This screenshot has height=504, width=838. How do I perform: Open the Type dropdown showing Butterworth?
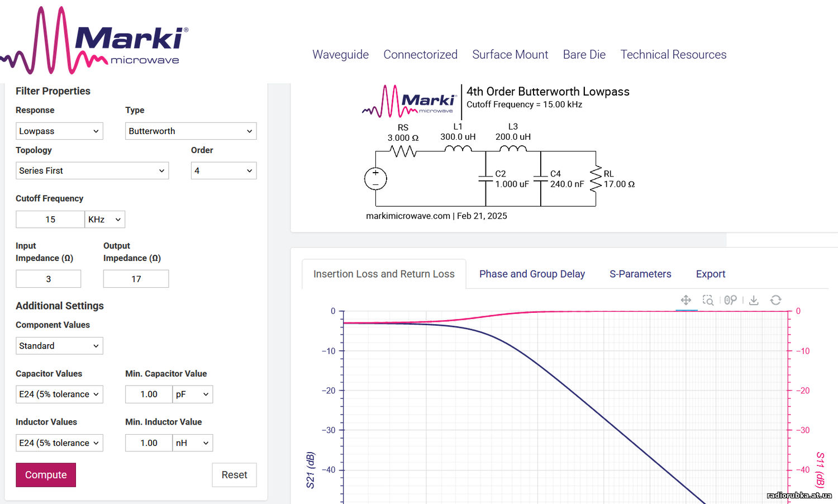(x=191, y=131)
